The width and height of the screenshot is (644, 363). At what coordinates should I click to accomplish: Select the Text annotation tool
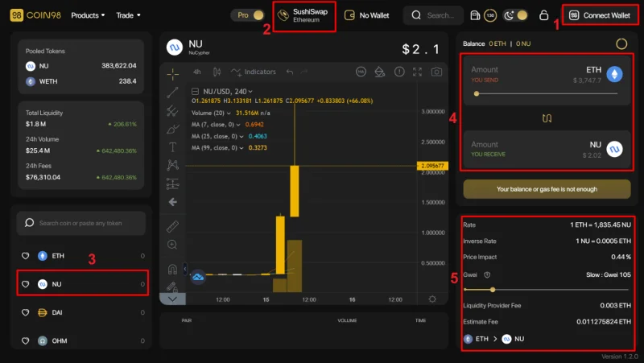172,147
